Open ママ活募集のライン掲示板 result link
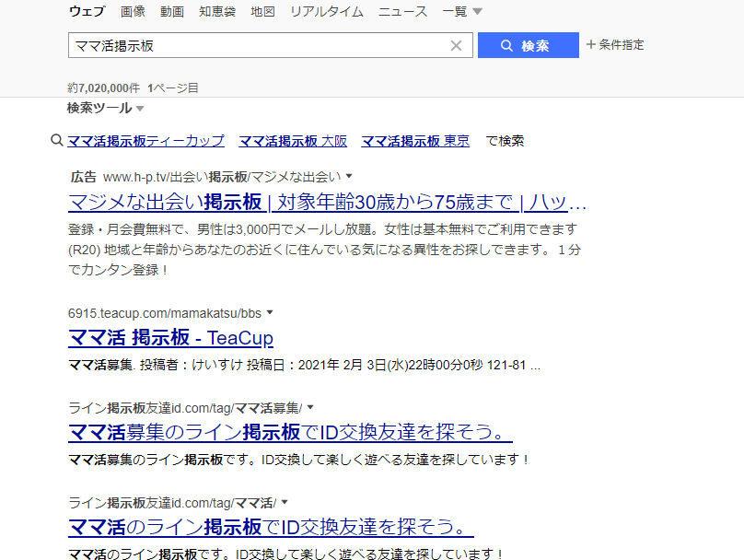Image resolution: width=744 pixels, height=560 pixels. [290, 432]
